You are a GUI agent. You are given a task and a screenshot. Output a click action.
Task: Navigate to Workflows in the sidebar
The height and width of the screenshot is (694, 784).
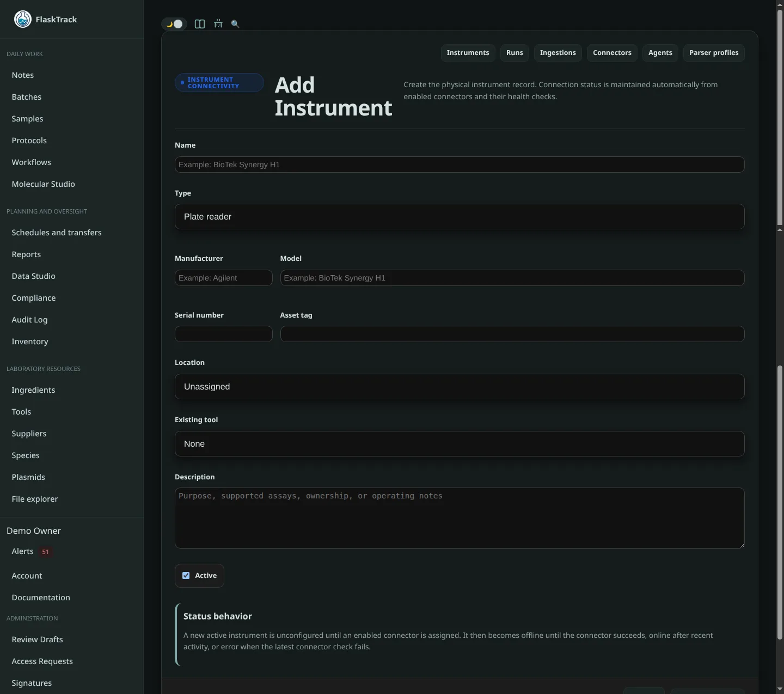[32, 162]
